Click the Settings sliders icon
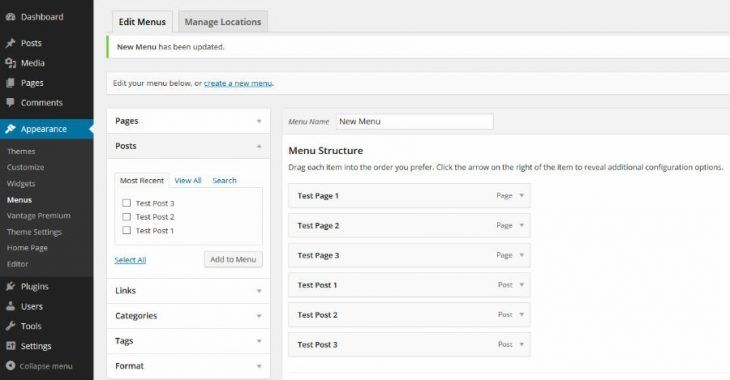Viewport: 730px width, 380px height. (x=10, y=346)
